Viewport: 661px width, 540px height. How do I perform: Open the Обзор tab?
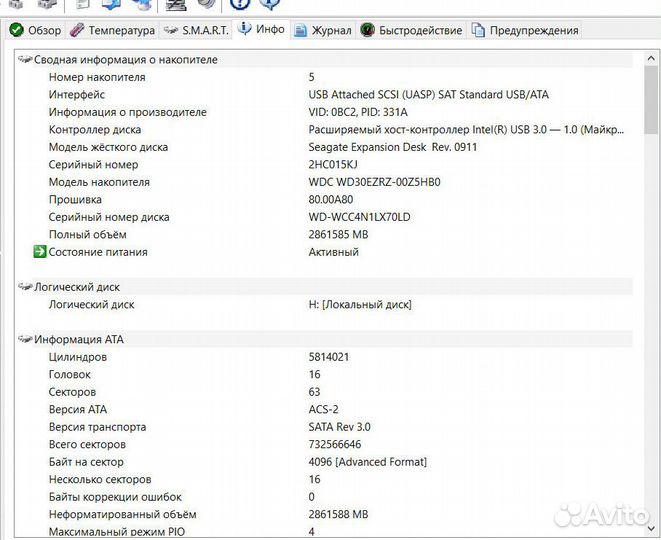coord(35,30)
